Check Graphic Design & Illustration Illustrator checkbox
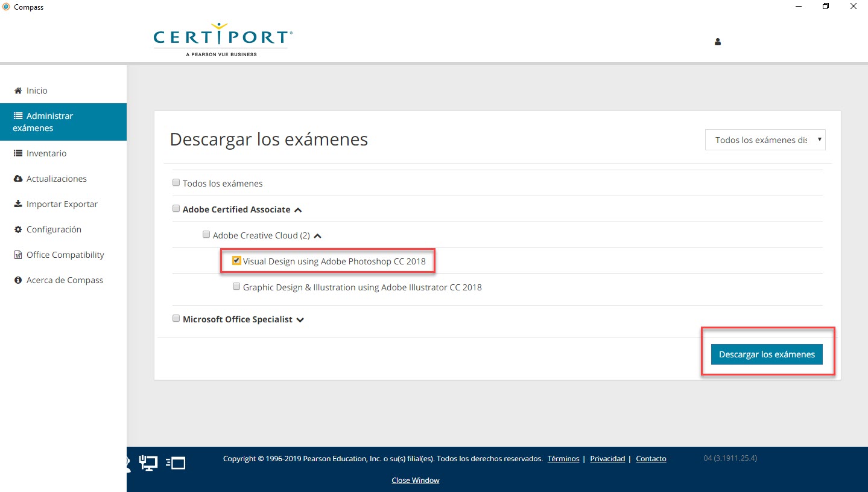The height and width of the screenshot is (492, 868). [236, 286]
